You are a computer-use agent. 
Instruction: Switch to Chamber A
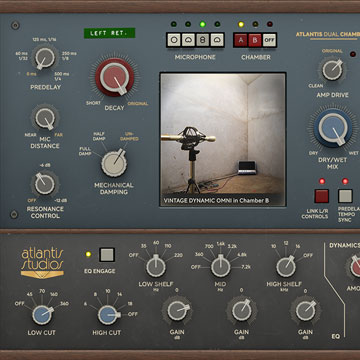(240, 40)
